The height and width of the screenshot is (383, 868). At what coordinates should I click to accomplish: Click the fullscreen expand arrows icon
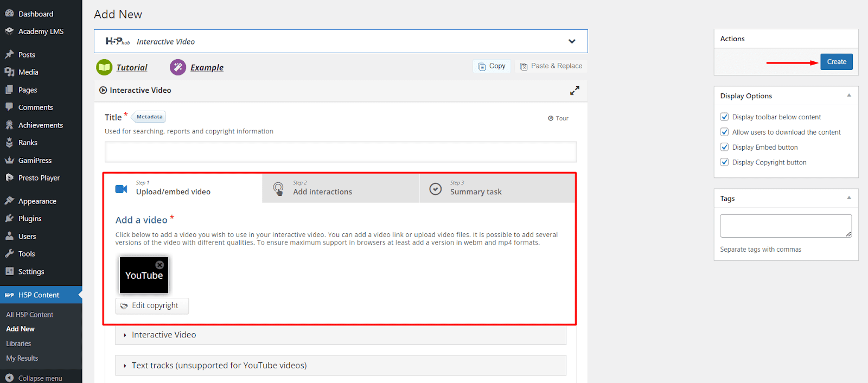575,91
